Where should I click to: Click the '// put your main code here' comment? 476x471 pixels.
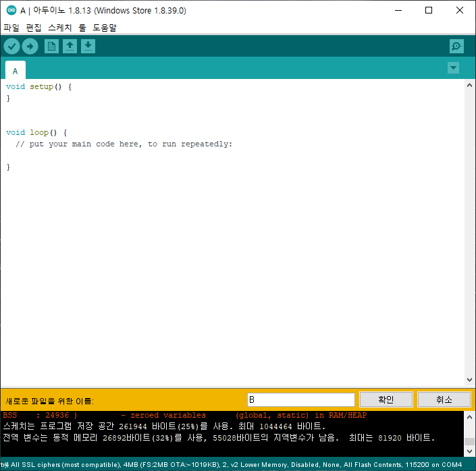pyautogui.click(x=124, y=144)
